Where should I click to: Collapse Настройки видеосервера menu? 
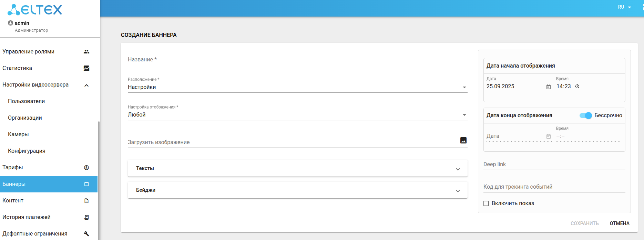[x=86, y=85]
